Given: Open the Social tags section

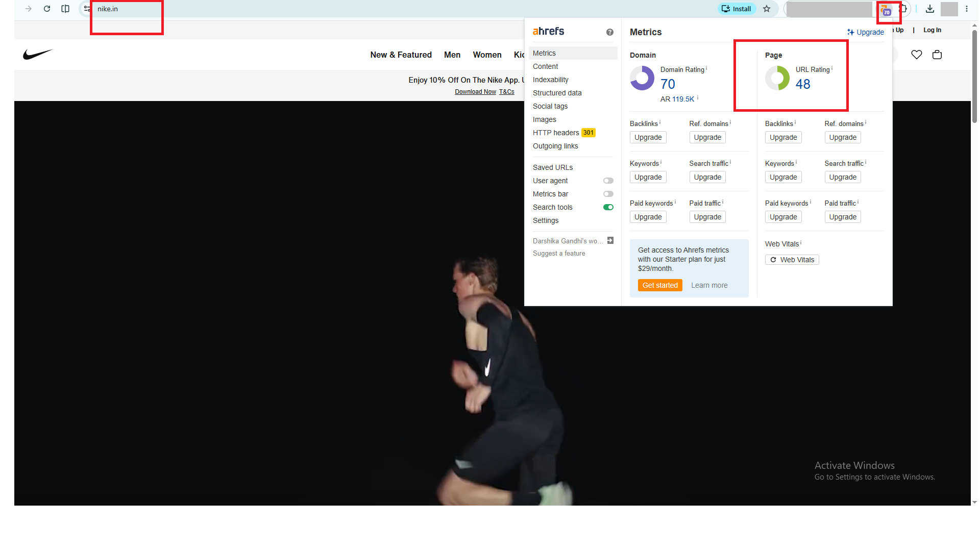Looking at the screenshot, I should [550, 106].
